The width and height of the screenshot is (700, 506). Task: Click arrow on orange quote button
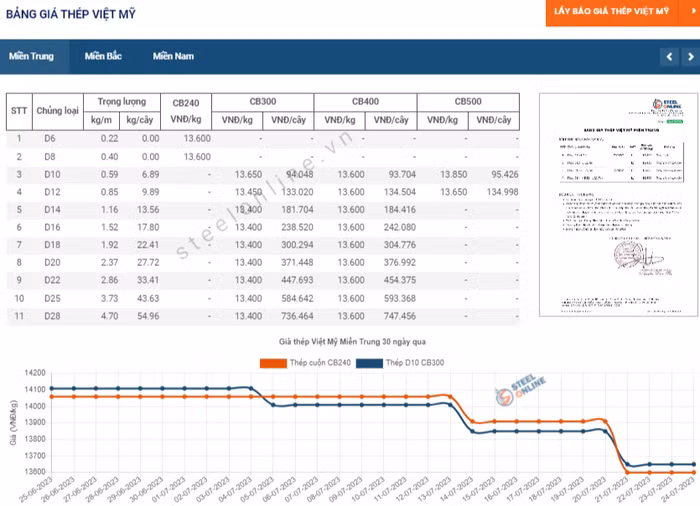[x=693, y=11]
